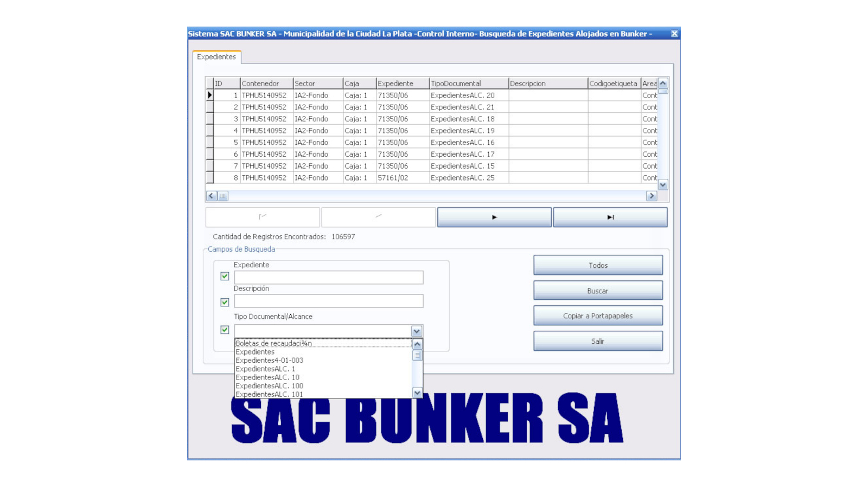
Task: Toggle the Descripción search checkbox
Action: pos(225,302)
